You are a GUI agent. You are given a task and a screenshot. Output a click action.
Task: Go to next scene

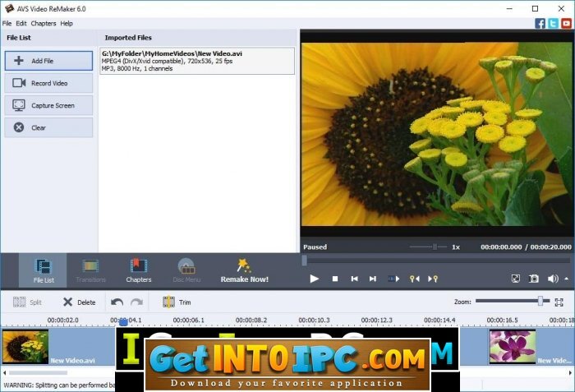(x=393, y=279)
